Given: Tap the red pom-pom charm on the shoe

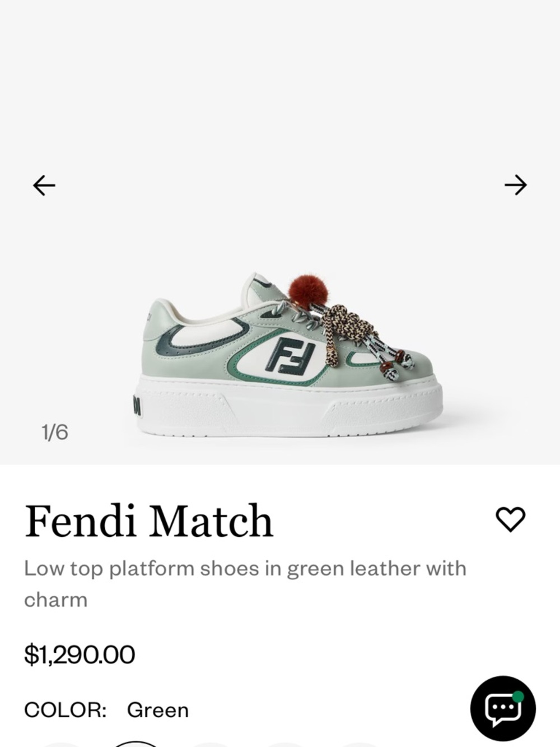Looking at the screenshot, I should coord(303,290).
